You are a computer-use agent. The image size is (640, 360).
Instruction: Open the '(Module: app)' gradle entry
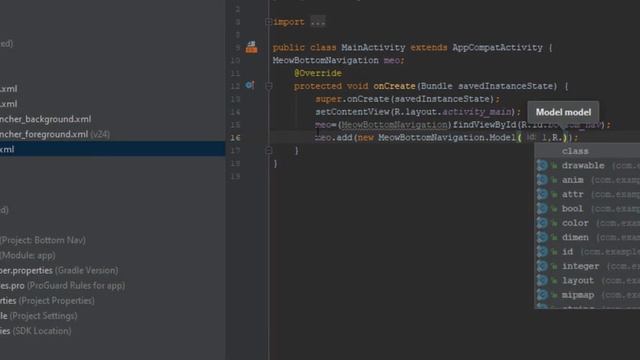pos(28,255)
